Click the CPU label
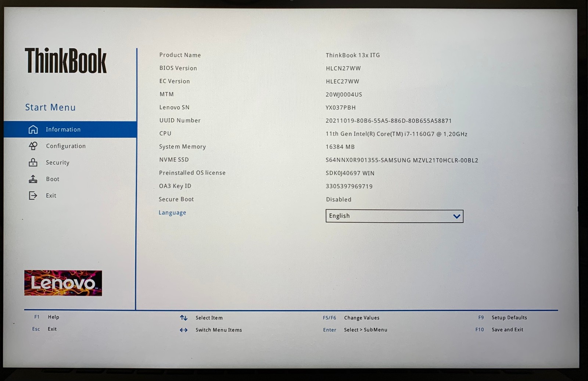This screenshot has width=588, height=381. point(165,133)
